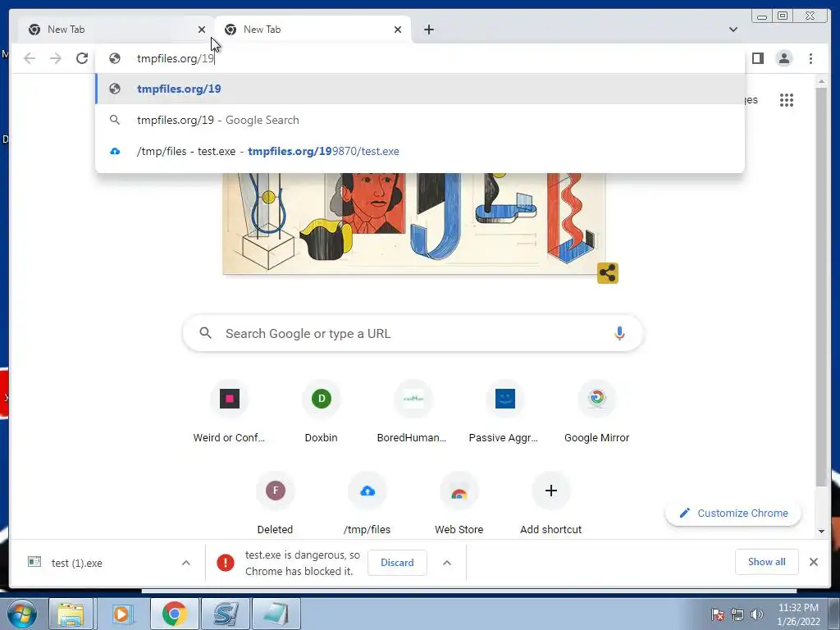Click the scrollbar up arrow
Viewport: 840px width, 630px height.
click(821, 81)
